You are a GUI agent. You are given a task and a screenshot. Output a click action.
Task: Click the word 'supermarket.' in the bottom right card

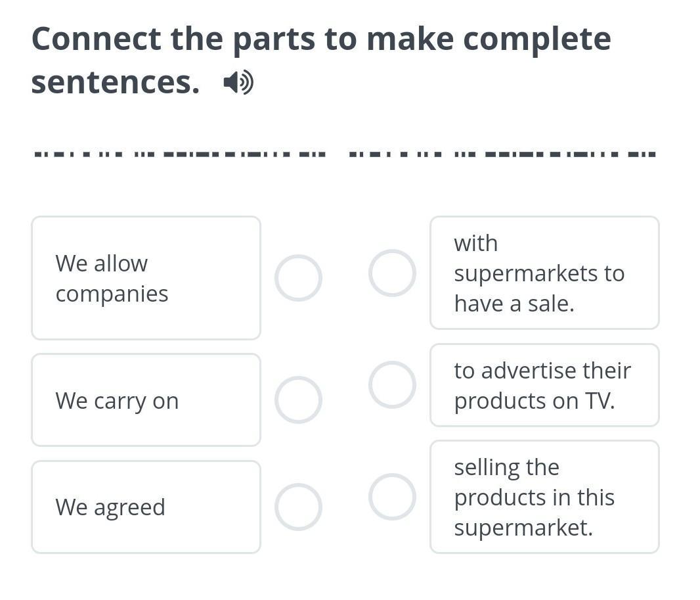pos(523,528)
